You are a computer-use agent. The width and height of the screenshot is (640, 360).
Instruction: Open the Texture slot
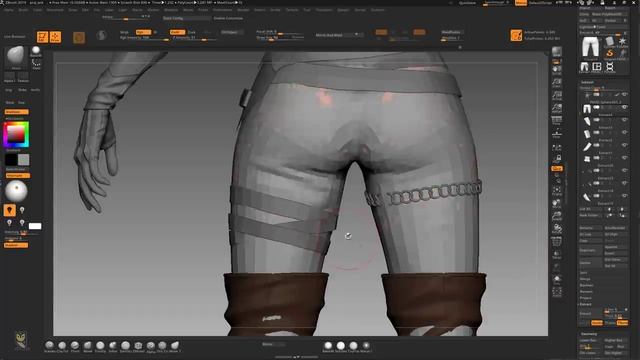(23, 76)
